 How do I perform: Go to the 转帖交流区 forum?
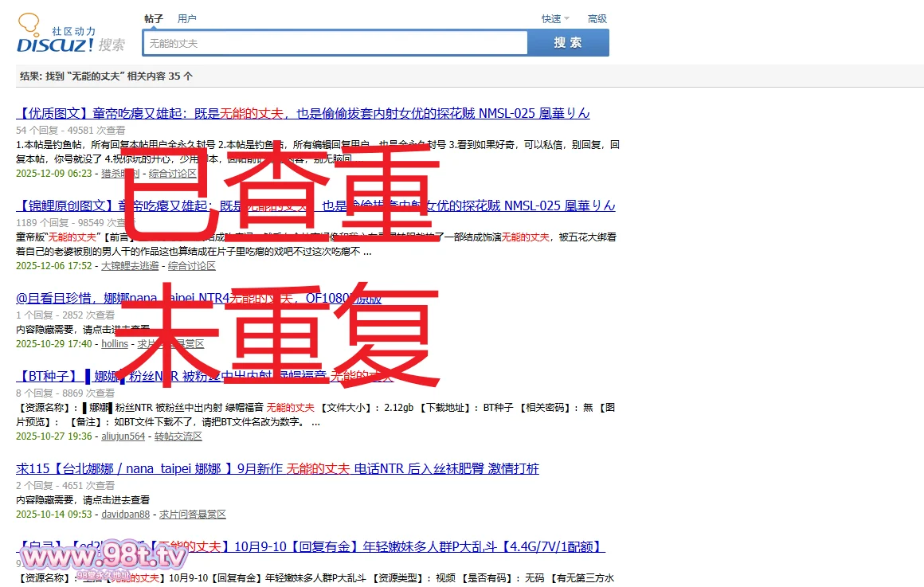point(178,436)
